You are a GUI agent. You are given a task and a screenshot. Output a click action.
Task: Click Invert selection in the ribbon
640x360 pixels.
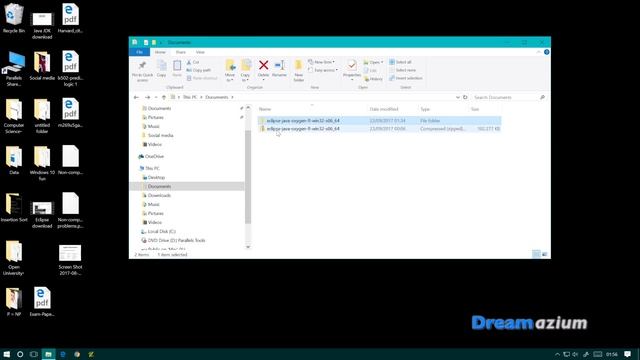(406, 78)
